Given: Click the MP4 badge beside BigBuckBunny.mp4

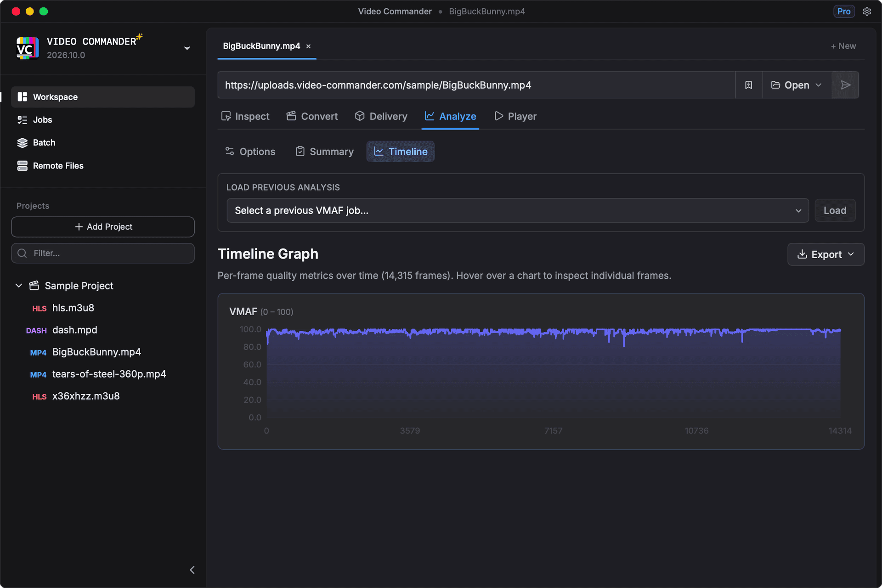Looking at the screenshot, I should pyautogui.click(x=38, y=352).
